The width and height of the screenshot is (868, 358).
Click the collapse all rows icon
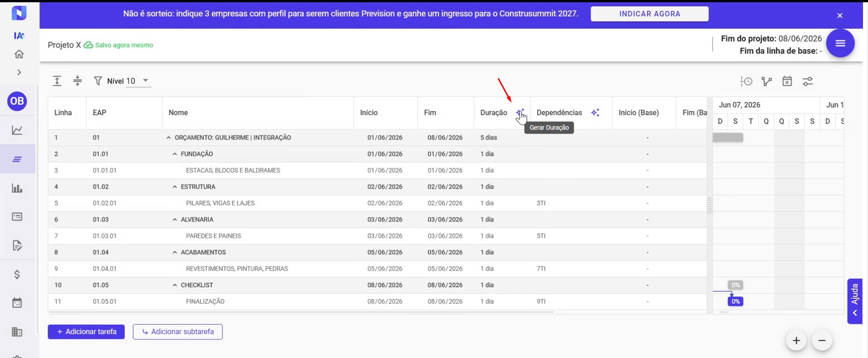point(78,81)
